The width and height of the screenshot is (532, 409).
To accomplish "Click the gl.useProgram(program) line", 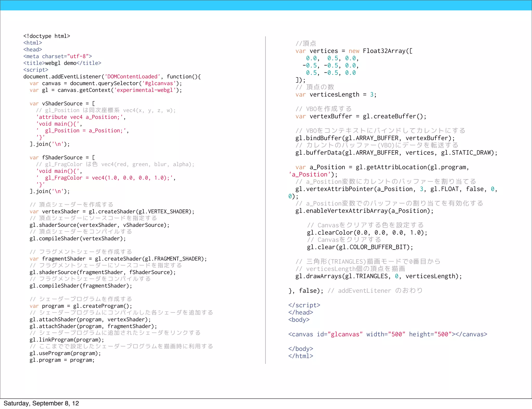I will coord(65,353).
